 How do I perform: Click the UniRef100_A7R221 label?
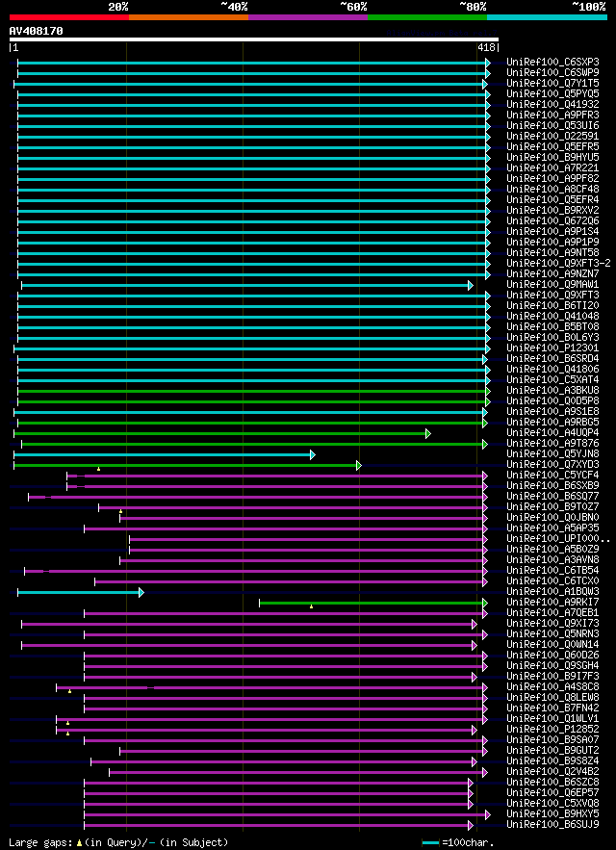point(552,168)
